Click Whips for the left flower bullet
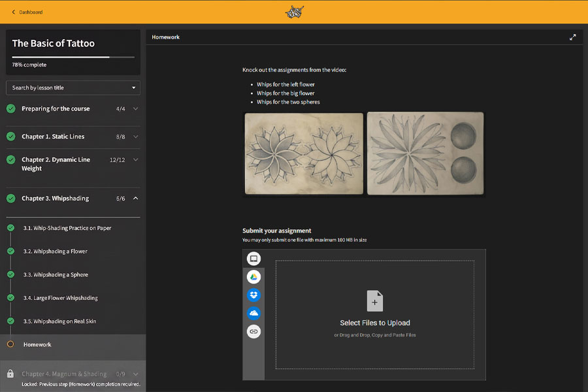This screenshot has width=588, height=392. [x=286, y=84]
